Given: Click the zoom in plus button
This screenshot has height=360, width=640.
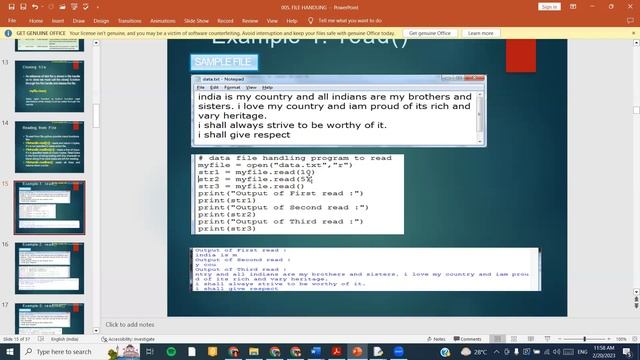Looking at the screenshot, I should pyautogui.click(x=609, y=339).
